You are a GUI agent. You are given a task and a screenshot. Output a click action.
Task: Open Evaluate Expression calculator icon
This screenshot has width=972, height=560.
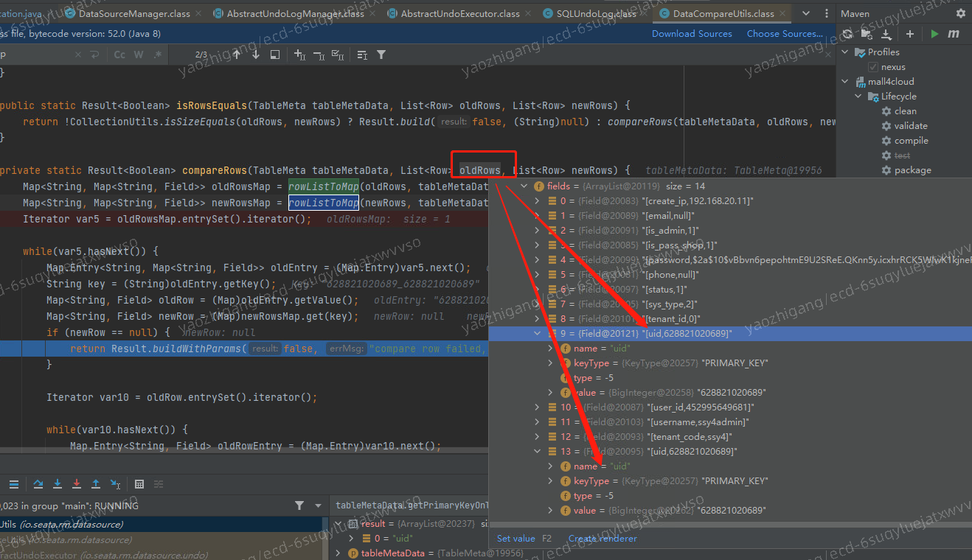click(139, 484)
